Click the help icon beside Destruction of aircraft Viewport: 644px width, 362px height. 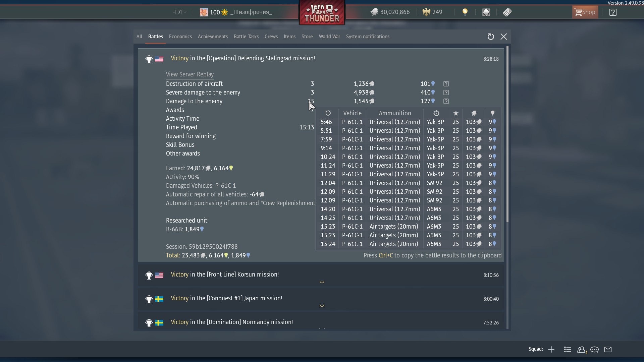[446, 84]
